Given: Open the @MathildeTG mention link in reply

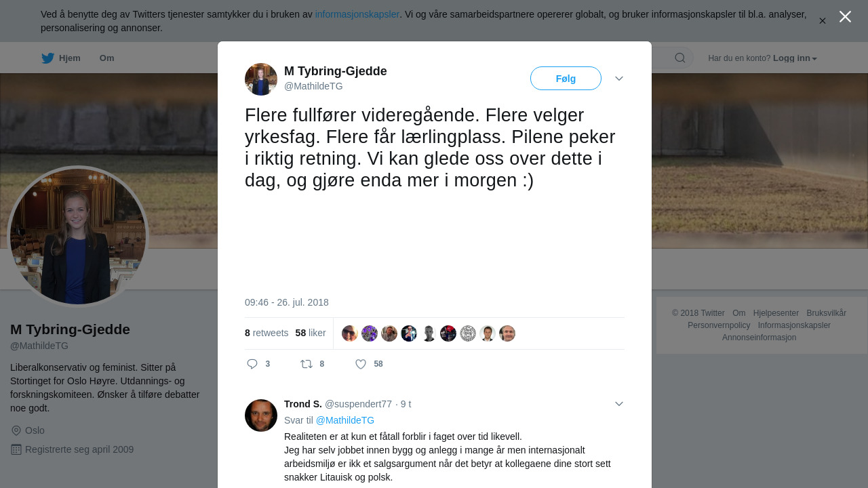Looking at the screenshot, I should pyautogui.click(x=345, y=420).
